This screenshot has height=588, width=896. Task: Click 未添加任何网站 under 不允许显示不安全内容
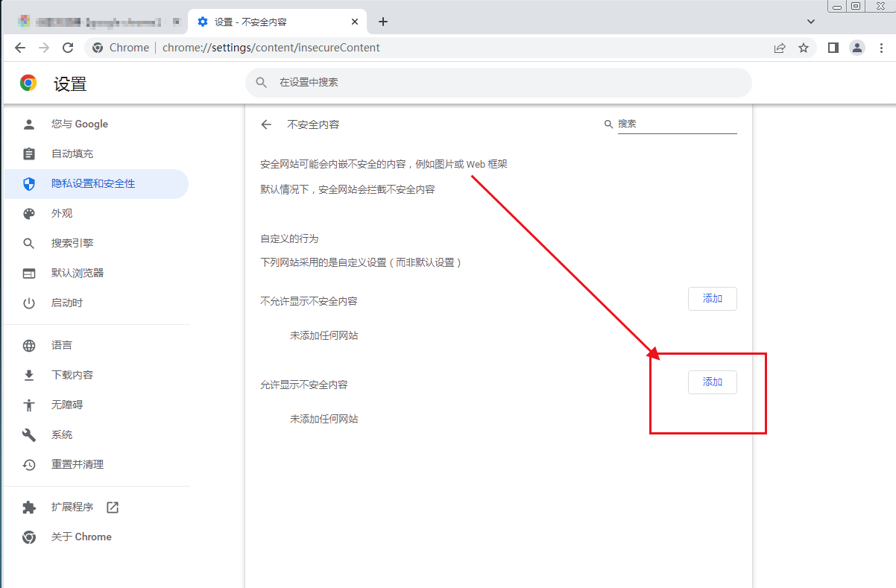coord(324,335)
